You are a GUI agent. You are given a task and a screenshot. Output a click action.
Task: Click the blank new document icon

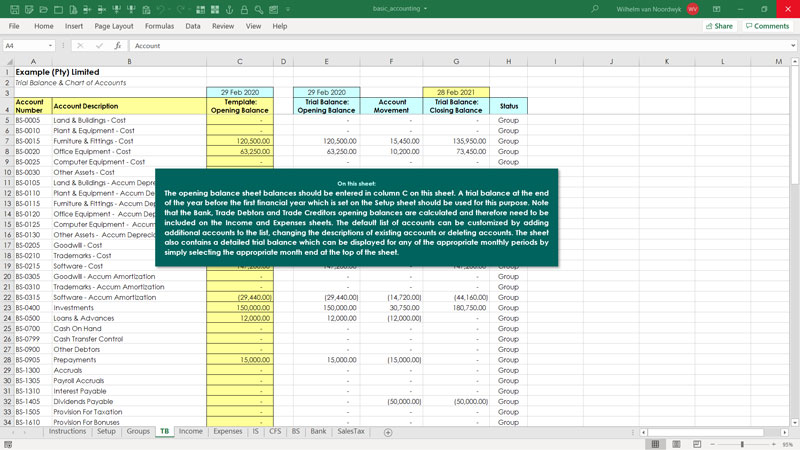point(58,9)
